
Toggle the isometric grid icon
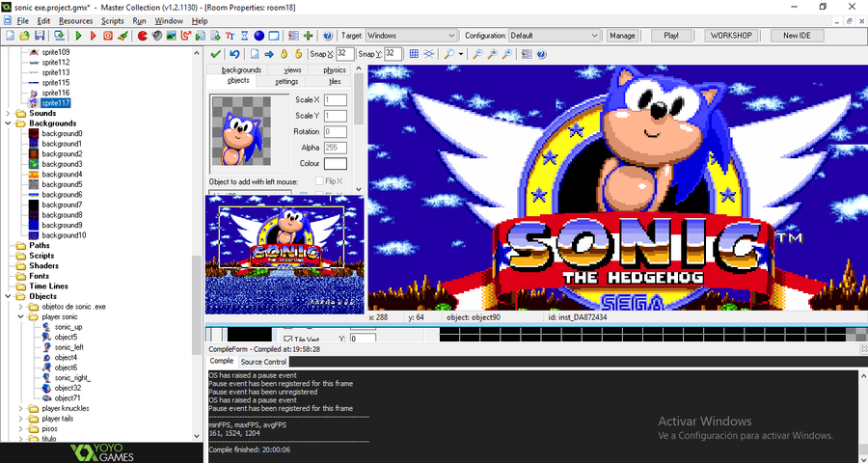point(428,54)
